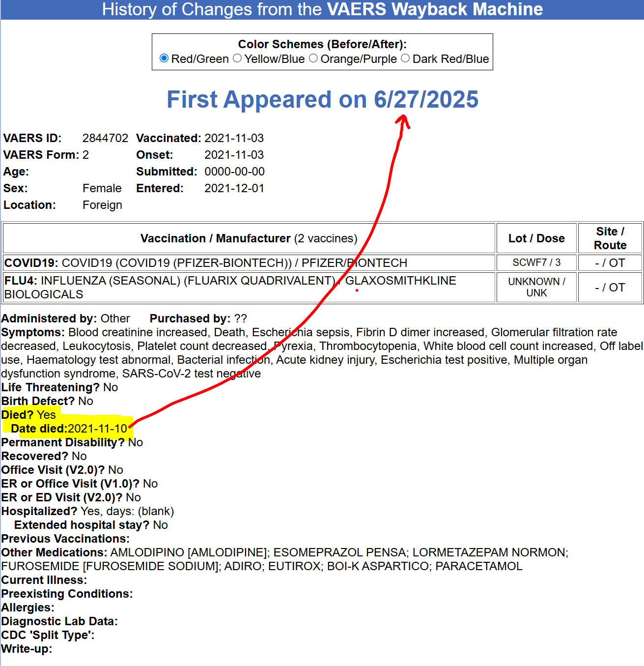Image resolution: width=644 pixels, height=666 pixels.
Task: Click 'Write-up:' label
Action: (x=27, y=649)
